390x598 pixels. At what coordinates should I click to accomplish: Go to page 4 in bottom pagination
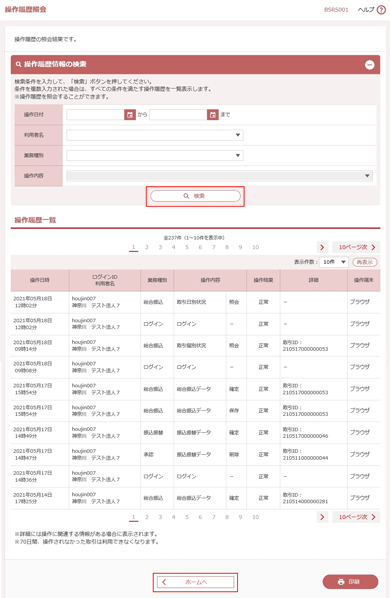coord(173,517)
